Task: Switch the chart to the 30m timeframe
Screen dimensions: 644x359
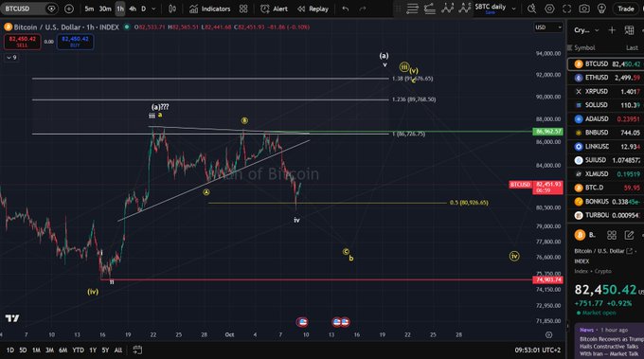Action: pyautogui.click(x=105, y=9)
